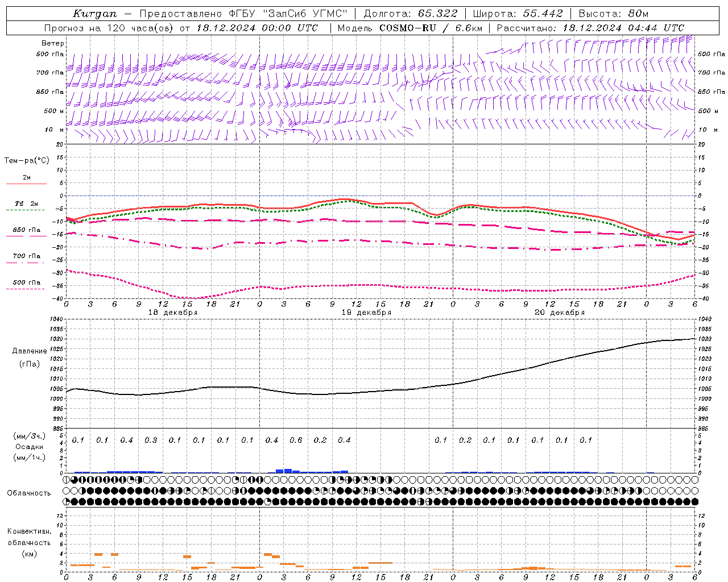Click the "(гПа)" unit under Давление
Image resolution: width=728 pixels, height=582 pixels.
pos(30,364)
